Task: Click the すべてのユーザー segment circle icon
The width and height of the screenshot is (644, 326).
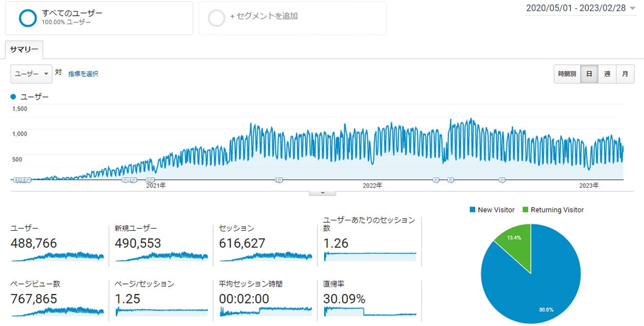Action: tap(27, 17)
